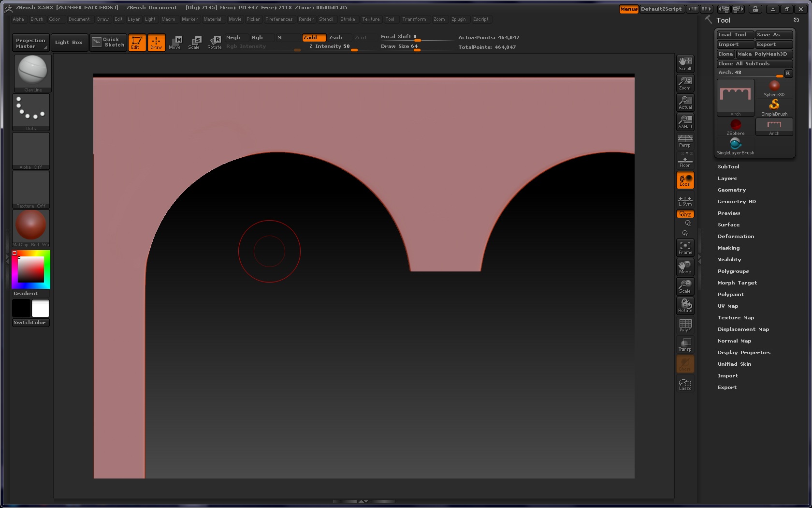This screenshot has height=508, width=812.
Task: Enable Persp perspective view
Action: tap(684, 141)
